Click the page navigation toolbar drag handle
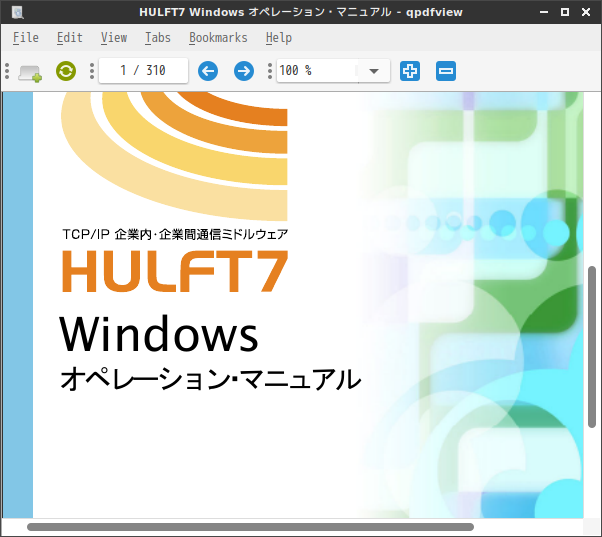 (91, 71)
